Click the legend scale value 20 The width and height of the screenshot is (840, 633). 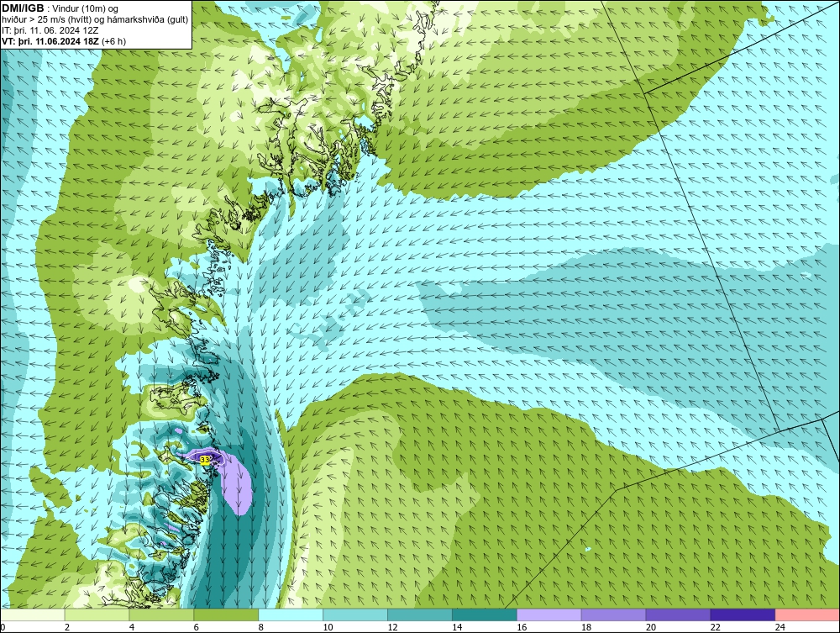[x=651, y=627]
